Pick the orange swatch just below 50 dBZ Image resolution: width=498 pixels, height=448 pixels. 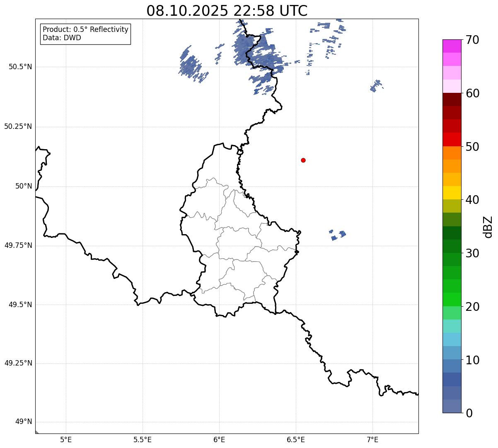tap(452, 153)
